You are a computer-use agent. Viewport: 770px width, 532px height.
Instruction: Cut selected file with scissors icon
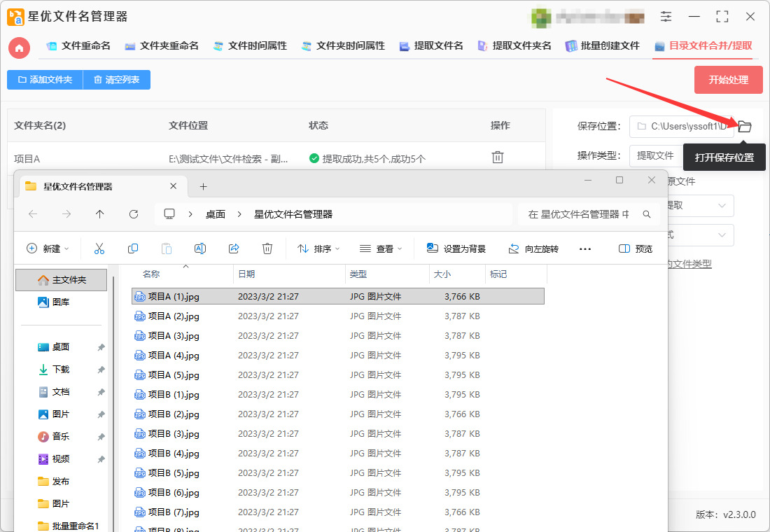coord(99,248)
